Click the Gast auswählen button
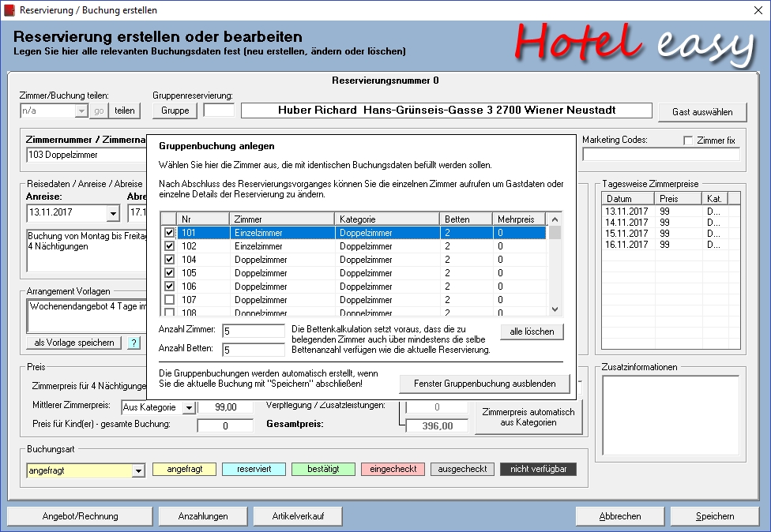The height and width of the screenshot is (532, 771). click(701, 112)
